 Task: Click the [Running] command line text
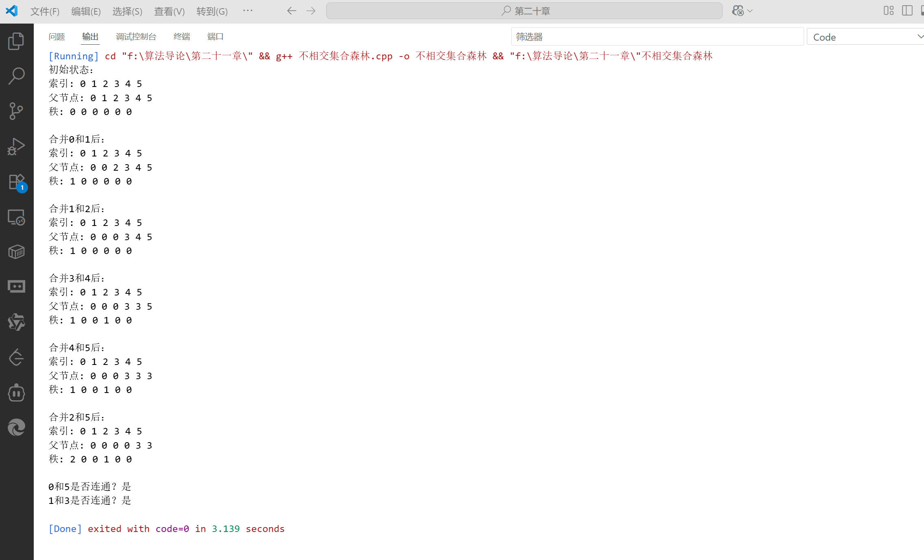[380, 56]
